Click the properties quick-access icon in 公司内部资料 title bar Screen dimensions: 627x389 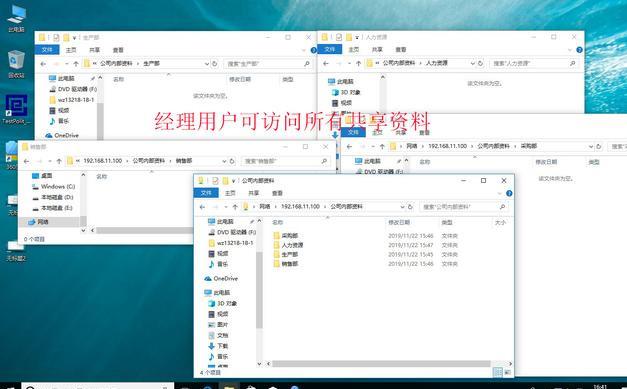click(215, 181)
